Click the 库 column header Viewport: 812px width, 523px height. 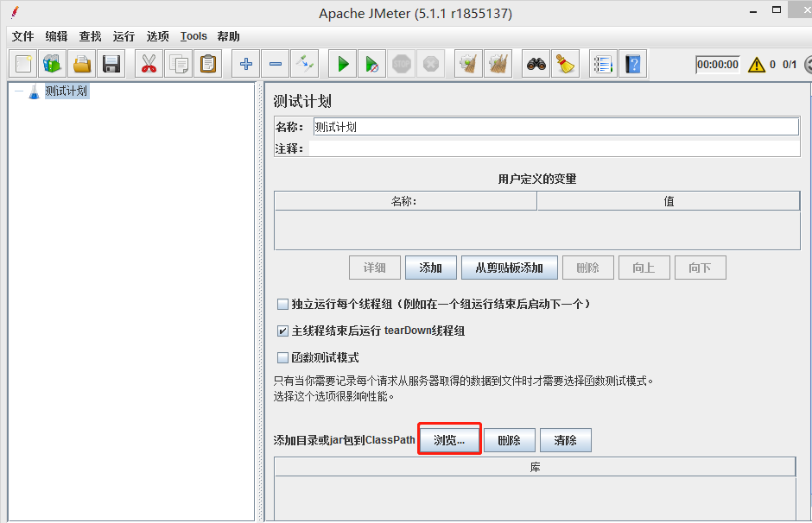point(535,467)
